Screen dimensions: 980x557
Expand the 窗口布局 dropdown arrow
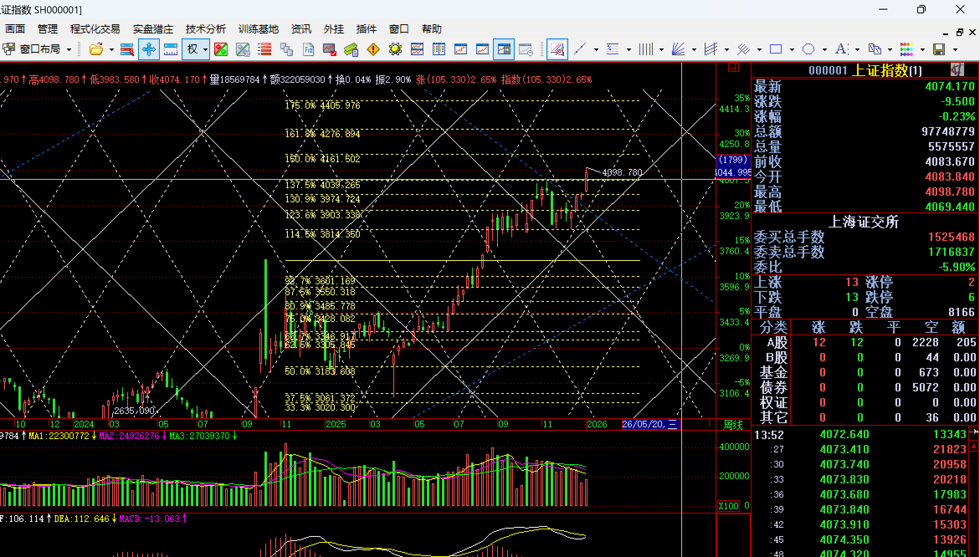click(69, 49)
